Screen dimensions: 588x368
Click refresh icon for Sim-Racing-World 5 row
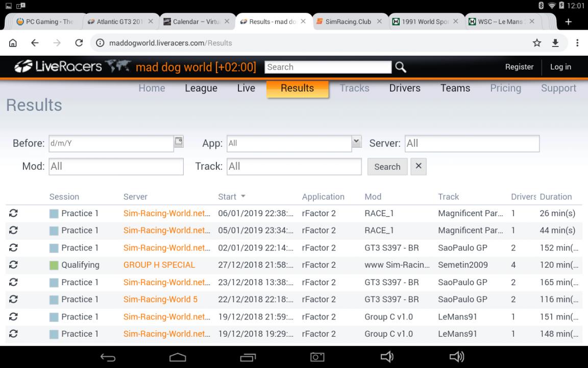[x=13, y=300]
